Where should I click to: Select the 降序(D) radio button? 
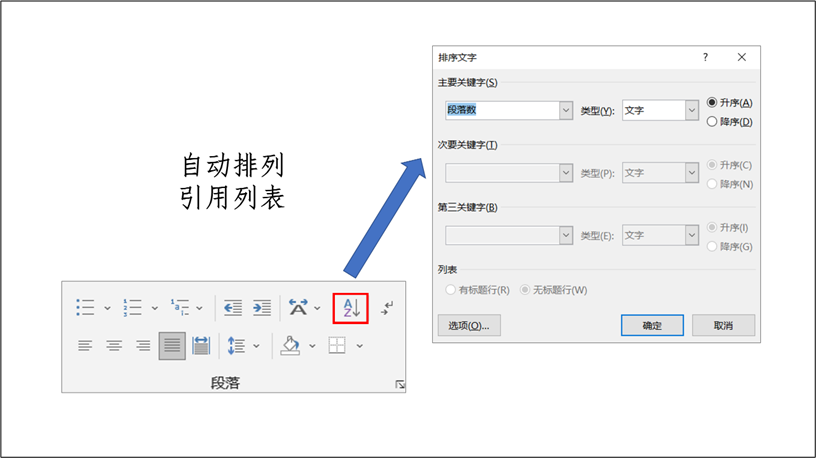tap(712, 122)
